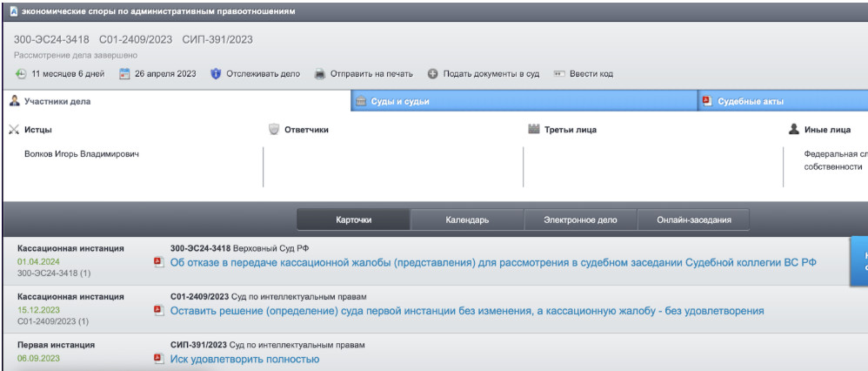Click the printer icon for Отправить на печать

[320, 74]
